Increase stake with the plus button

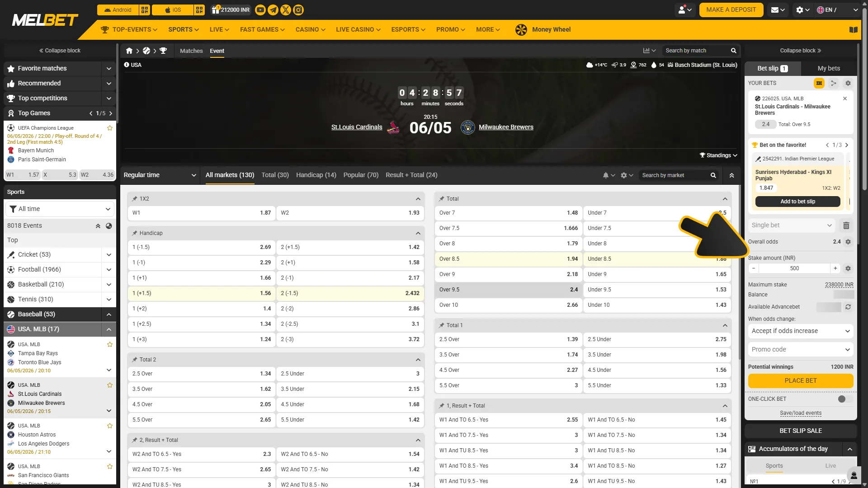point(835,268)
